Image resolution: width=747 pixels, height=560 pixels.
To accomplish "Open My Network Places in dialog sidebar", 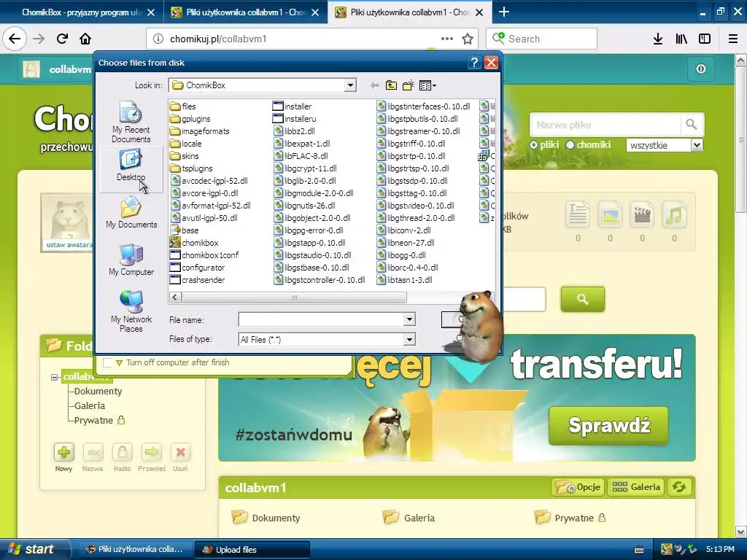I will click(x=131, y=311).
